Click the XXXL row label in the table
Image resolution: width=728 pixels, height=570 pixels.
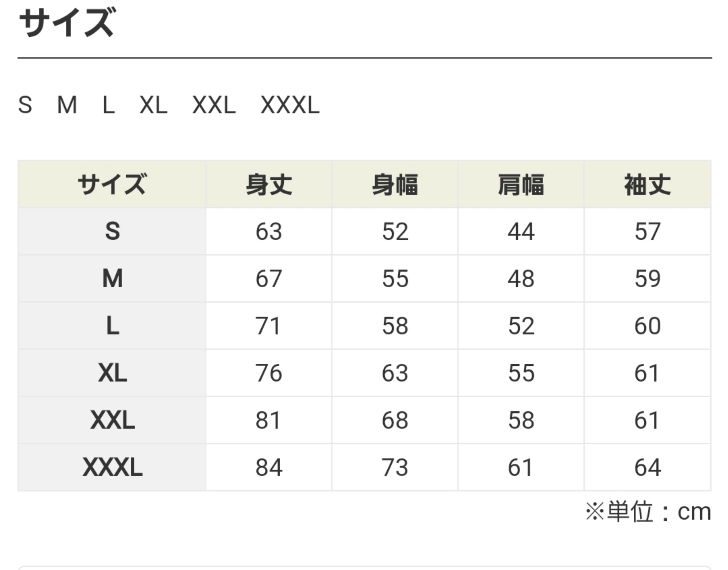pyautogui.click(x=113, y=467)
